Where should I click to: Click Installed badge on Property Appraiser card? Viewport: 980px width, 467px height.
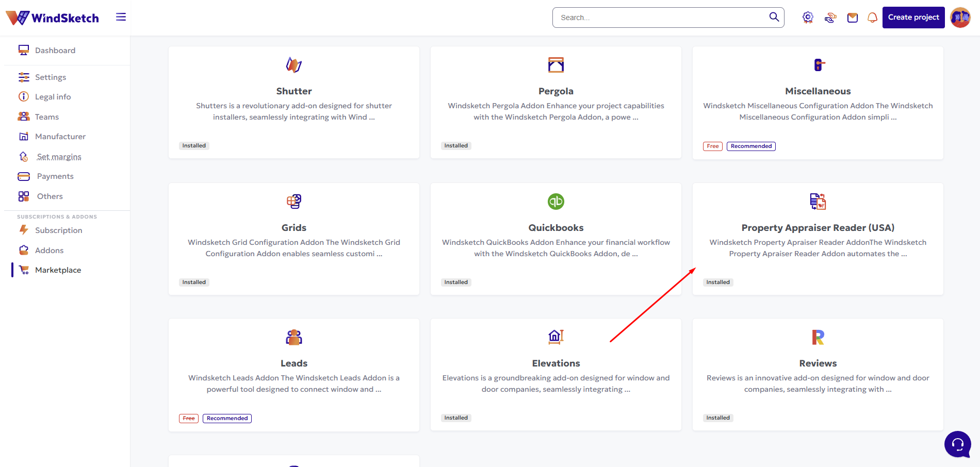(x=718, y=282)
